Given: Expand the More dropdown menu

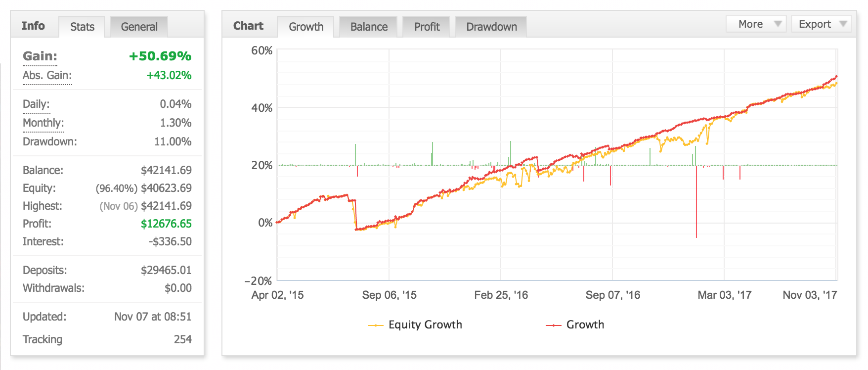Looking at the screenshot, I should pyautogui.click(x=756, y=24).
